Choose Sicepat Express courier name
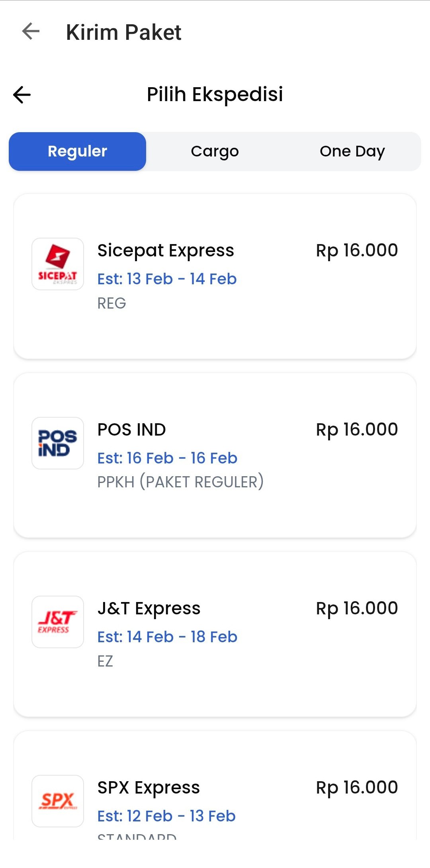The width and height of the screenshot is (430, 868). (x=166, y=250)
